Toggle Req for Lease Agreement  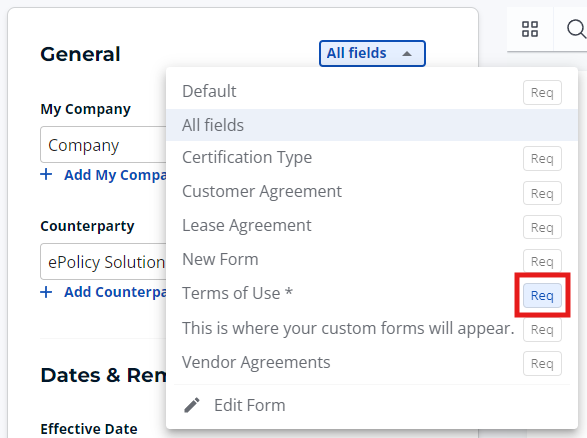542,227
